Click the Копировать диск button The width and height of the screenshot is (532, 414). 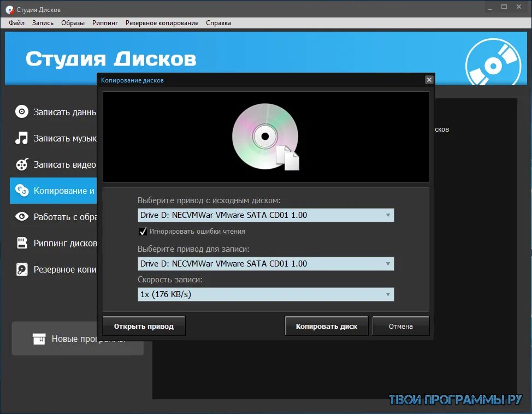tap(327, 326)
